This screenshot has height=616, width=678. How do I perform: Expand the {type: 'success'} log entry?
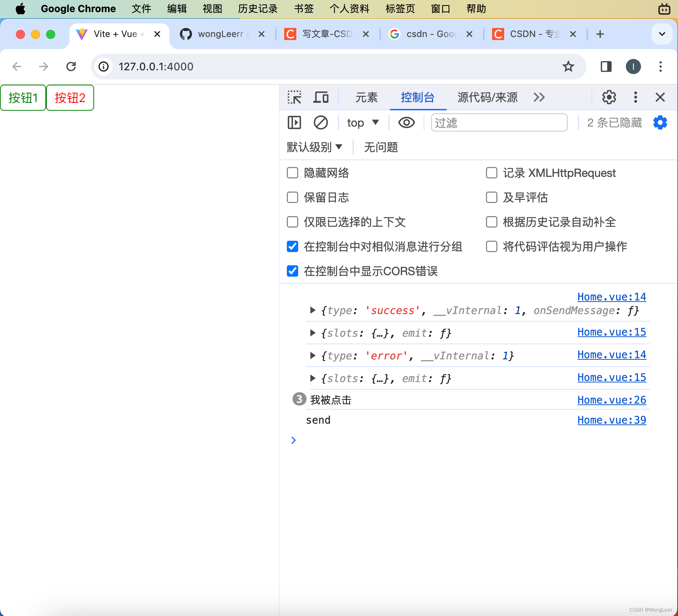pos(313,310)
